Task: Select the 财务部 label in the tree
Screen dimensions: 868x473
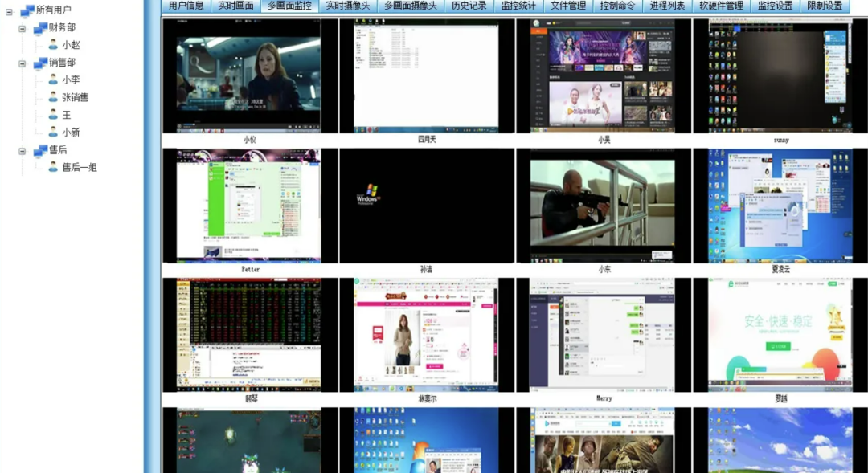Action: pos(62,27)
